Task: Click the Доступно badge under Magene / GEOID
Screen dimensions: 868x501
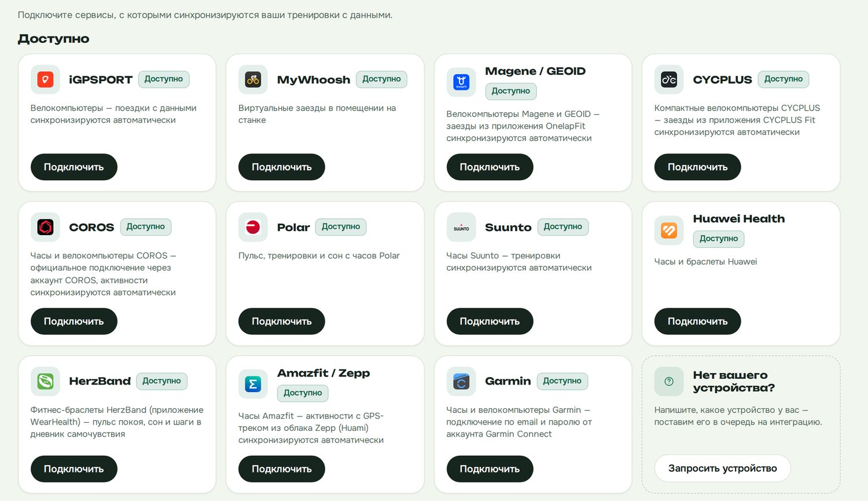Action: click(511, 91)
